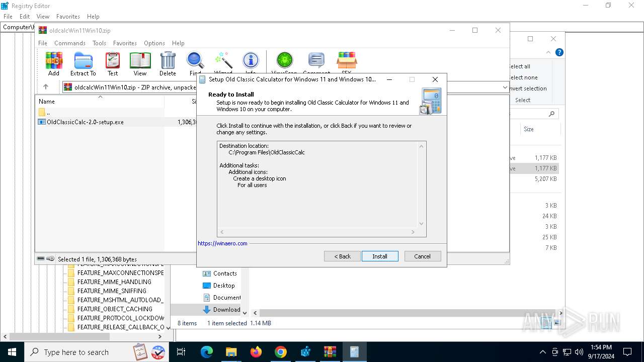Click the Delete trash can icon
This screenshot has height=362, width=644.
tap(168, 64)
